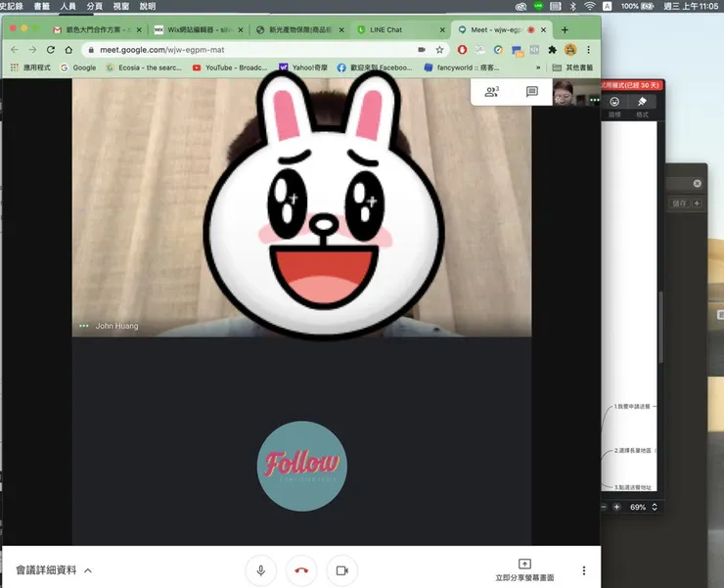
Task: Close the LINE Chat tab
Action: (442, 29)
